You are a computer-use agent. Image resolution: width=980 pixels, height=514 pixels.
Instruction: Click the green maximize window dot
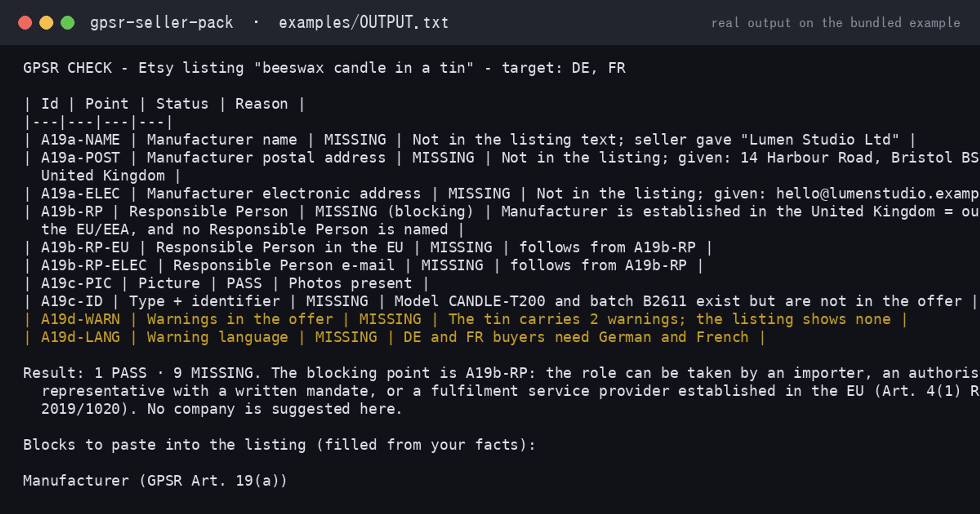click(68, 23)
